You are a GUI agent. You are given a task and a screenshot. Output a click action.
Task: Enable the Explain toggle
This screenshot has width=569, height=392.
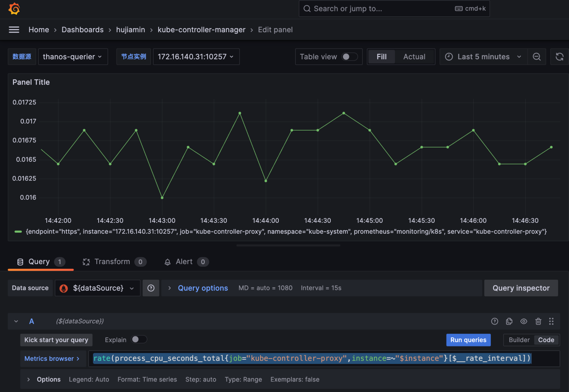[139, 340]
